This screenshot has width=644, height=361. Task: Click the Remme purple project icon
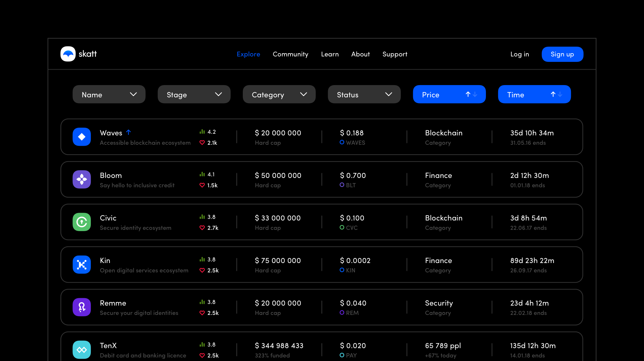click(x=82, y=307)
